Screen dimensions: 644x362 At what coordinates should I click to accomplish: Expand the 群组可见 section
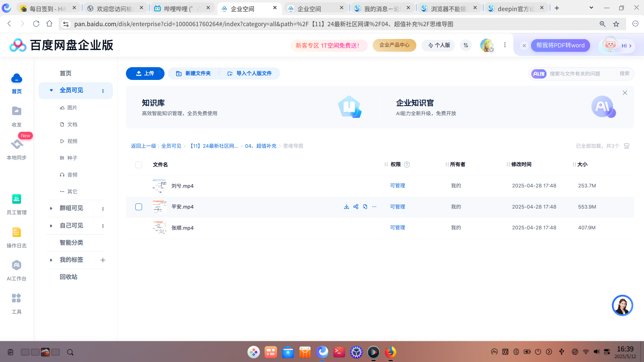coord(51,209)
